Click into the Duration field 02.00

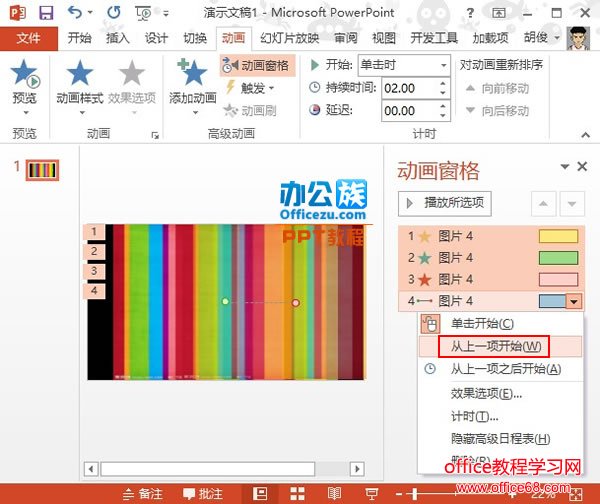click(x=409, y=88)
